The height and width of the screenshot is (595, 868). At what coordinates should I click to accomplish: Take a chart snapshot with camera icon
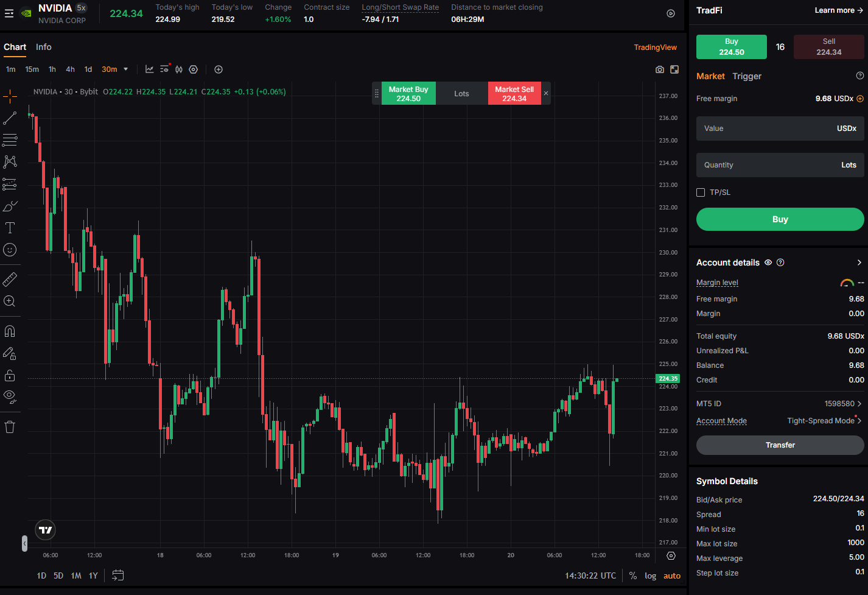tap(660, 69)
